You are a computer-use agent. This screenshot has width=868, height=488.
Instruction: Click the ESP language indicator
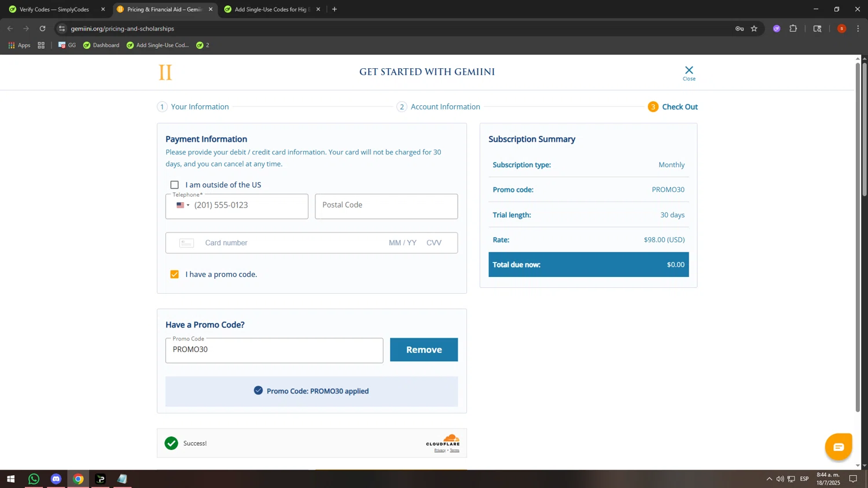[x=804, y=479]
